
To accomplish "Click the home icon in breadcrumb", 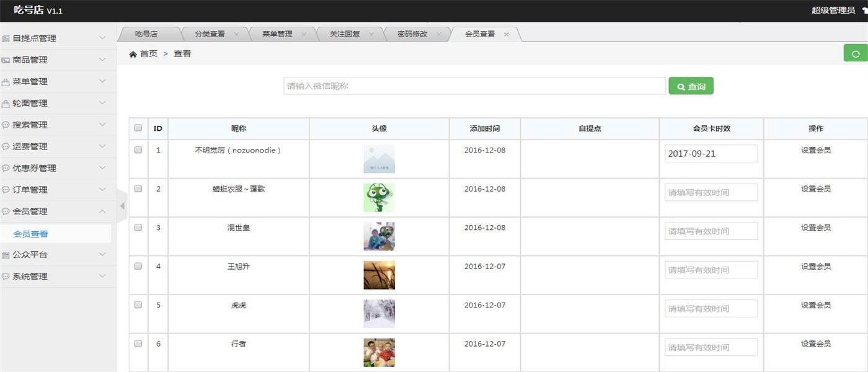I will (133, 55).
